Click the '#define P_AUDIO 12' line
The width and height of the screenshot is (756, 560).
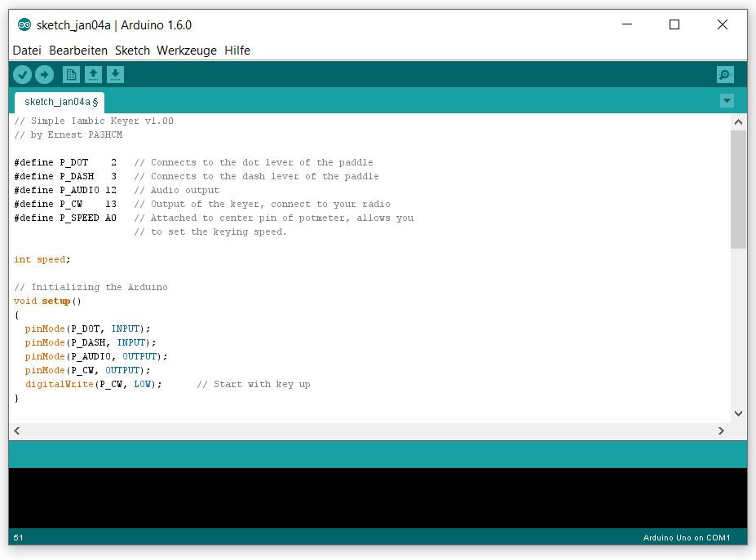pos(117,191)
